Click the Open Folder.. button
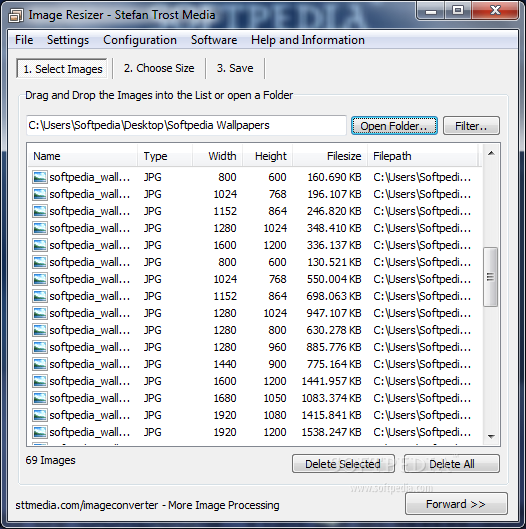Screen dimensions: 526x529 point(394,126)
